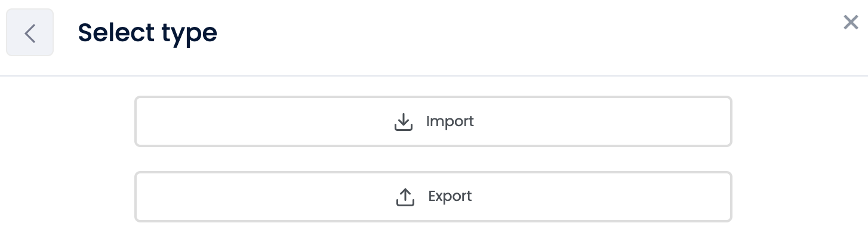868x232 pixels.
Task: Click the upward arrow in Export icon
Action: 405,194
